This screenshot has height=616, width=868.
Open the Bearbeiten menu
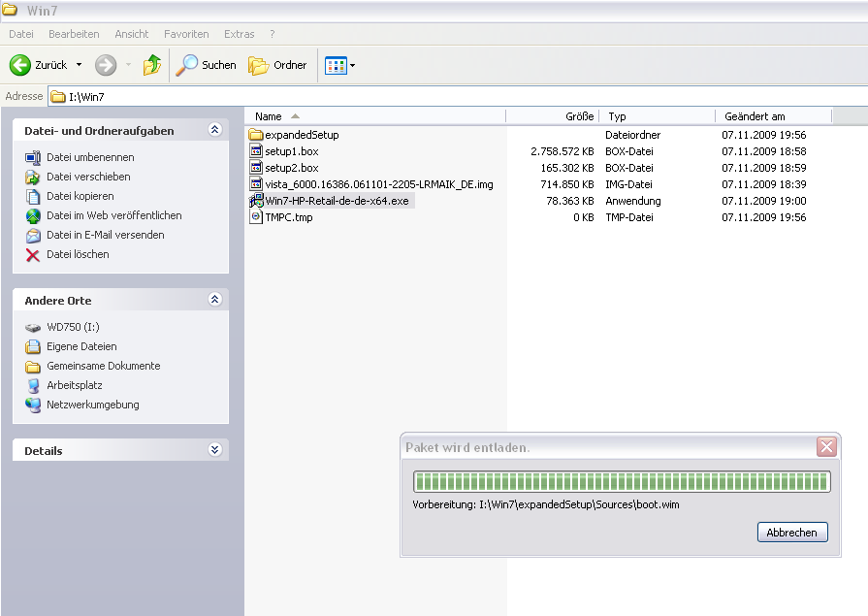tap(74, 34)
